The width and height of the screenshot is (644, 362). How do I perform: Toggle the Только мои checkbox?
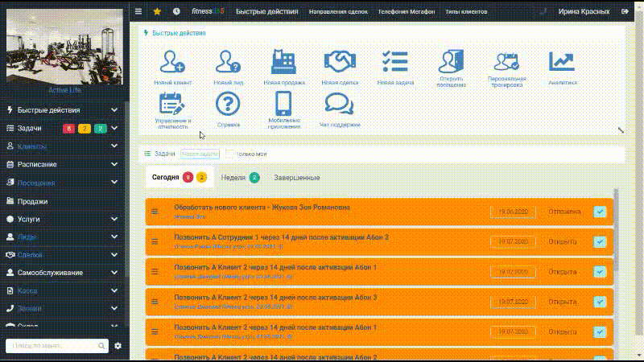[x=229, y=154]
